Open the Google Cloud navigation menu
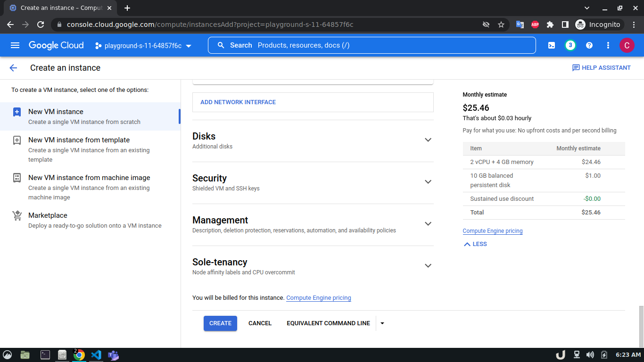The height and width of the screenshot is (362, 644). point(15,45)
